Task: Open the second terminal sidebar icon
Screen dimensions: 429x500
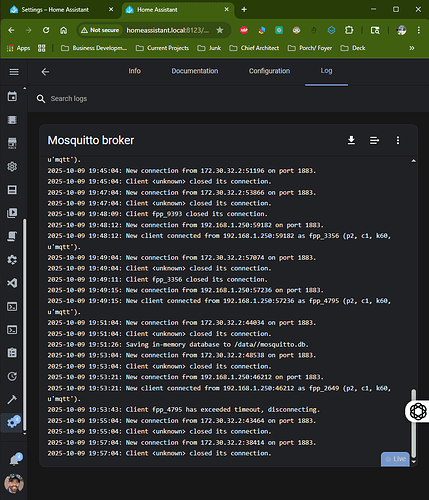Action: [x=12, y=330]
